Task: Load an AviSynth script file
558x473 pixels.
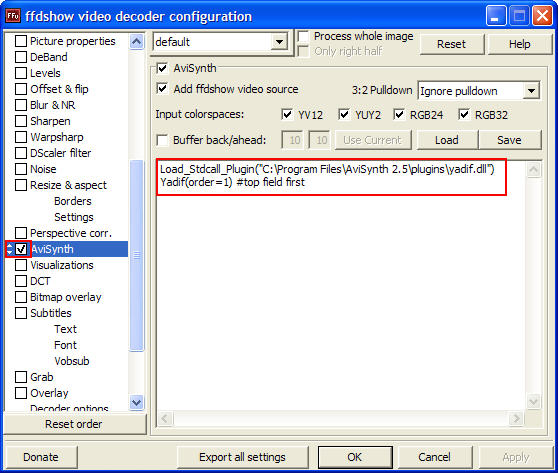Action: pyautogui.click(x=447, y=140)
